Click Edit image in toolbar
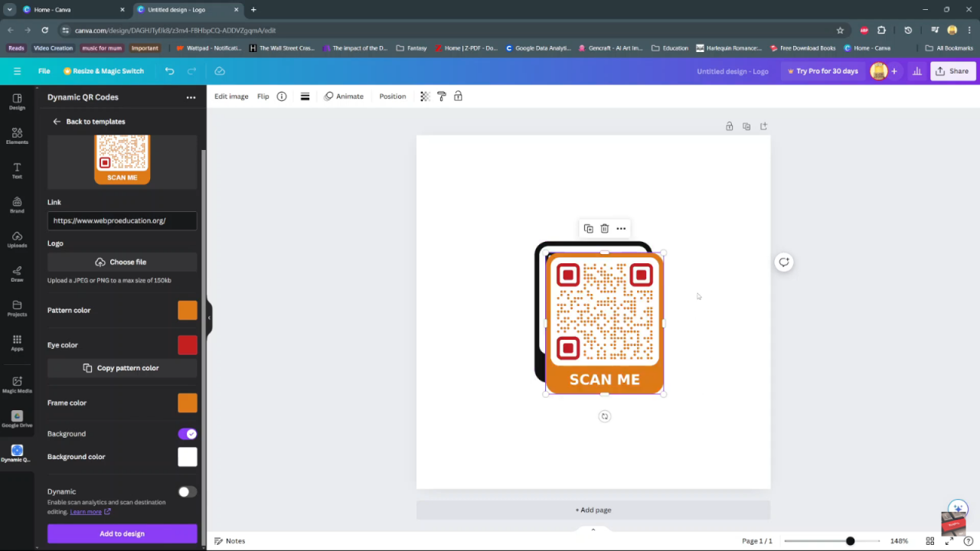The height and width of the screenshot is (551, 980). point(231,96)
